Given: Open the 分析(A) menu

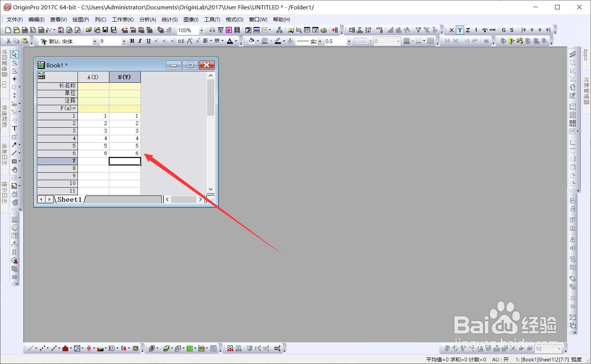Looking at the screenshot, I should pos(148,19).
